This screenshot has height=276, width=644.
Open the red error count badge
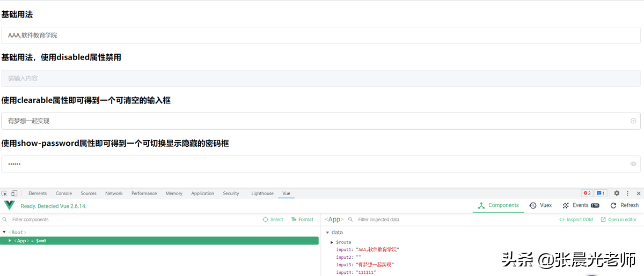click(x=587, y=193)
